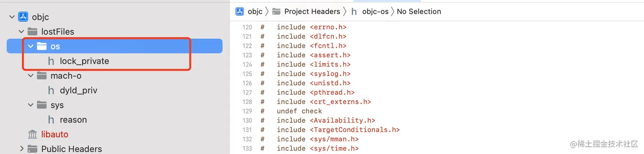Click the lostFiles folder icon

[32, 32]
